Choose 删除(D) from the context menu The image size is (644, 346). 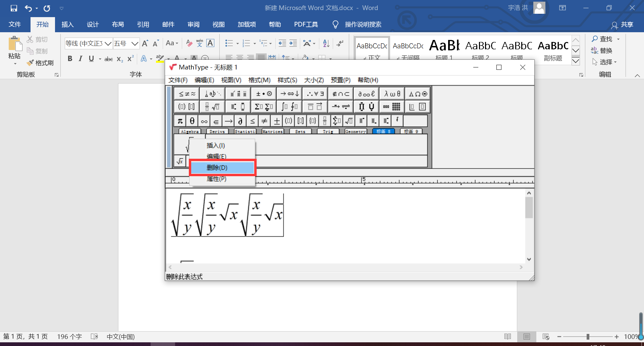[222, 167]
